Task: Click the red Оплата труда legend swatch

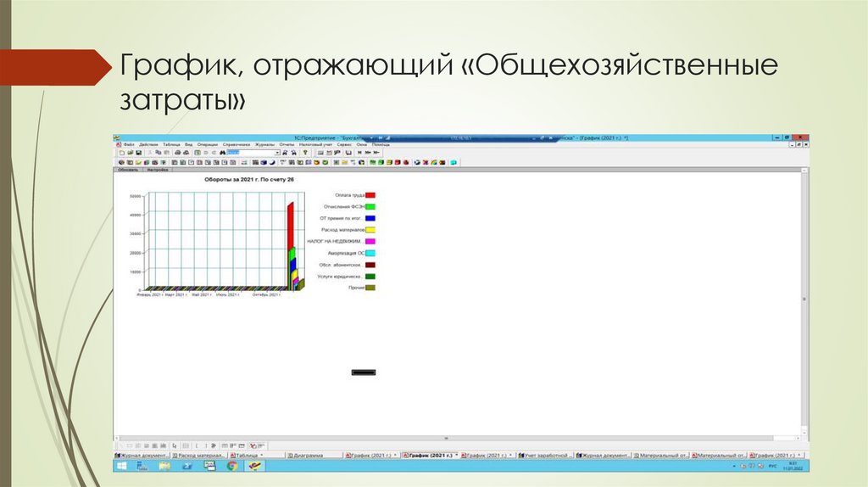Action: pyautogui.click(x=370, y=195)
